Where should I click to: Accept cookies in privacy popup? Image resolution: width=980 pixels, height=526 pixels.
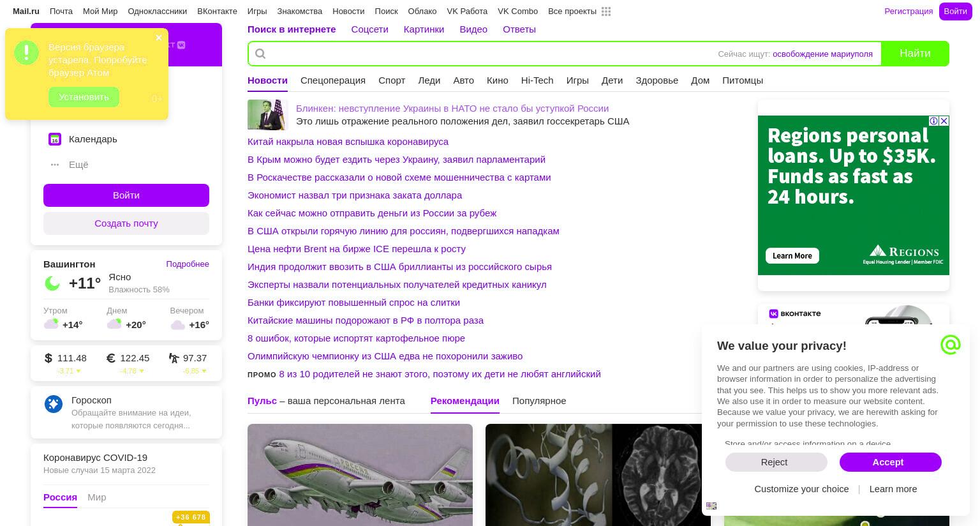[891, 462]
